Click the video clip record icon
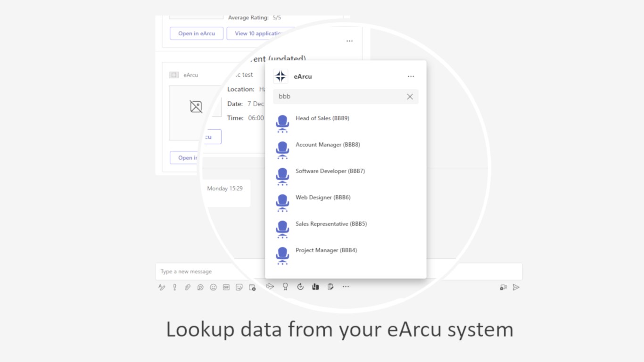Image resolution: width=644 pixels, height=362 pixels. [x=503, y=287]
